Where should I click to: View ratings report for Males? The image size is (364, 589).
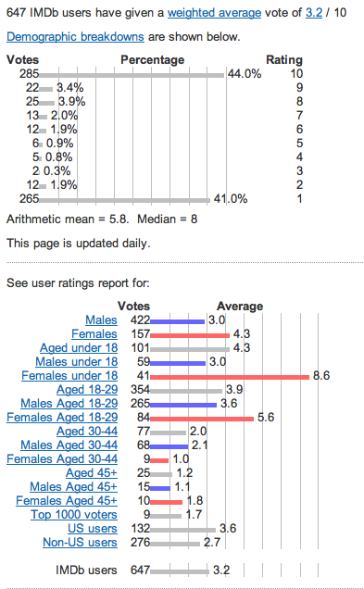[101, 320]
